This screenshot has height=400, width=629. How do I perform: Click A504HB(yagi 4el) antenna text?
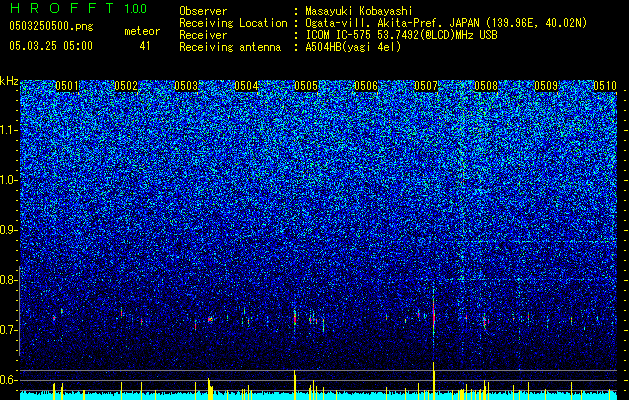(353, 47)
